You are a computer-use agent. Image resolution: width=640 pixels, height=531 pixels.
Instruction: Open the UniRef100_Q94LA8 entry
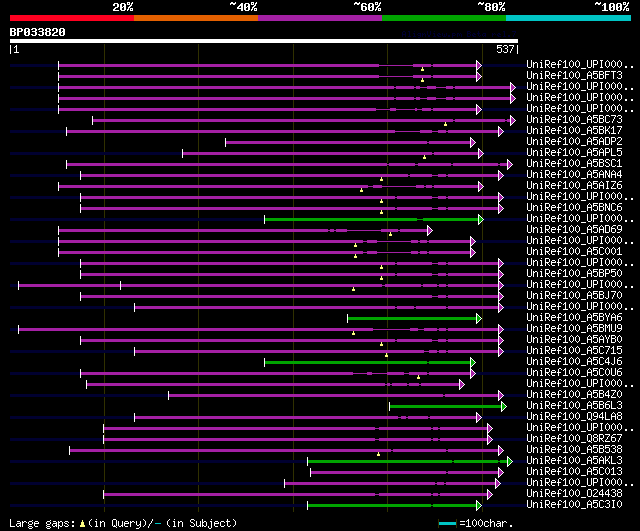point(574,417)
